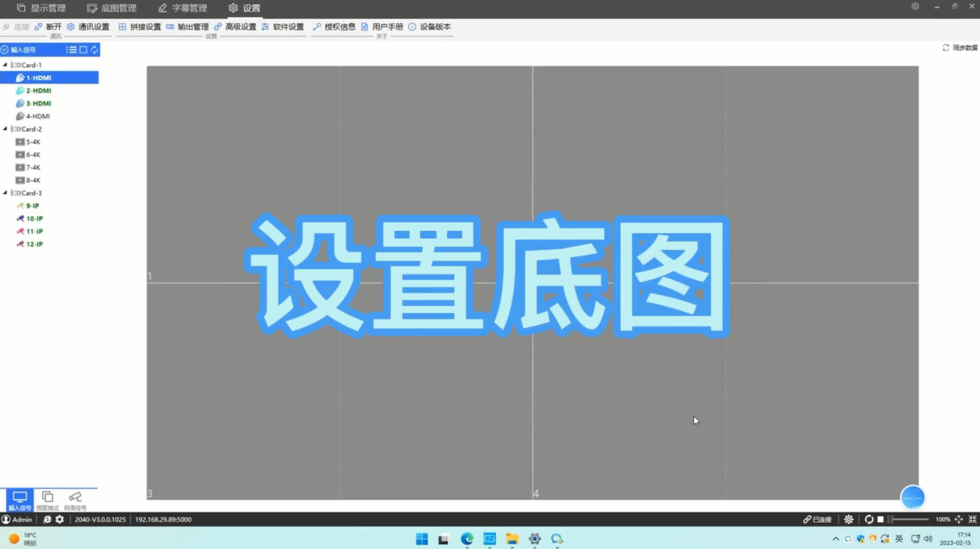Screen dimensions: 980x549
Task: Click the browser icon in status bar
Action: coord(47,519)
